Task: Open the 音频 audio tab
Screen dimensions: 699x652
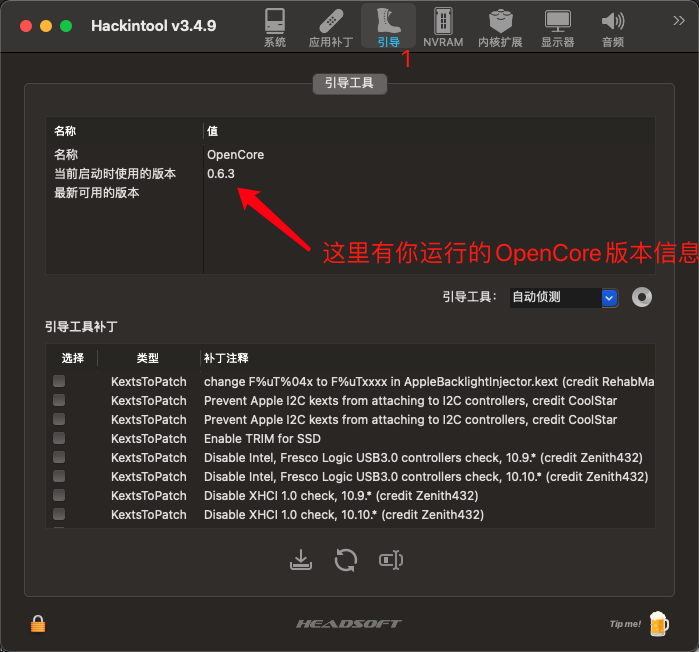Action: [x=613, y=28]
